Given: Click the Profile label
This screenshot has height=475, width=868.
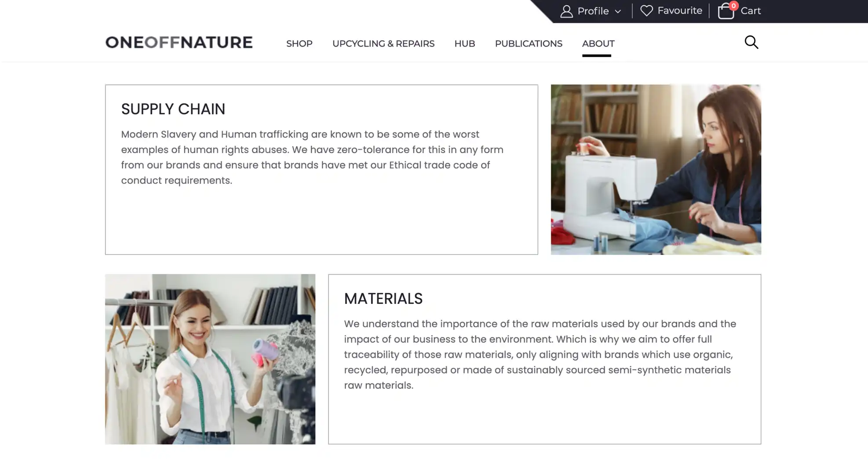Looking at the screenshot, I should [593, 11].
